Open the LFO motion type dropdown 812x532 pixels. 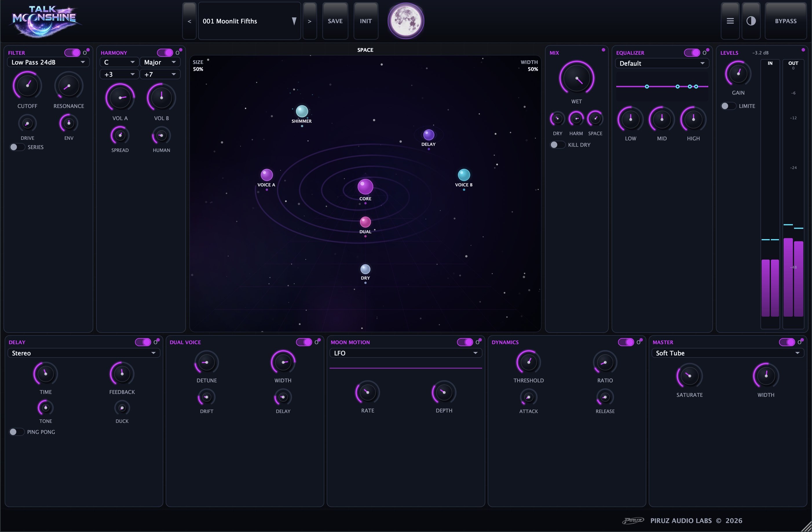406,353
